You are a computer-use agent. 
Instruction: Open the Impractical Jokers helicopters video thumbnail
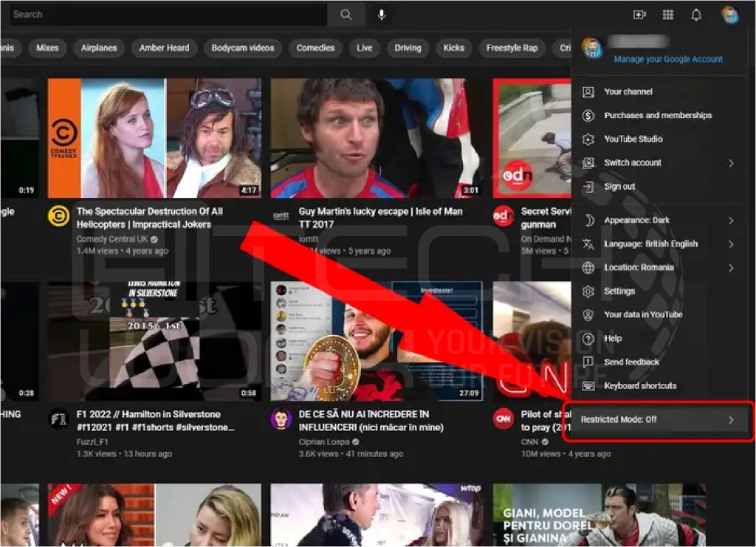coord(155,138)
